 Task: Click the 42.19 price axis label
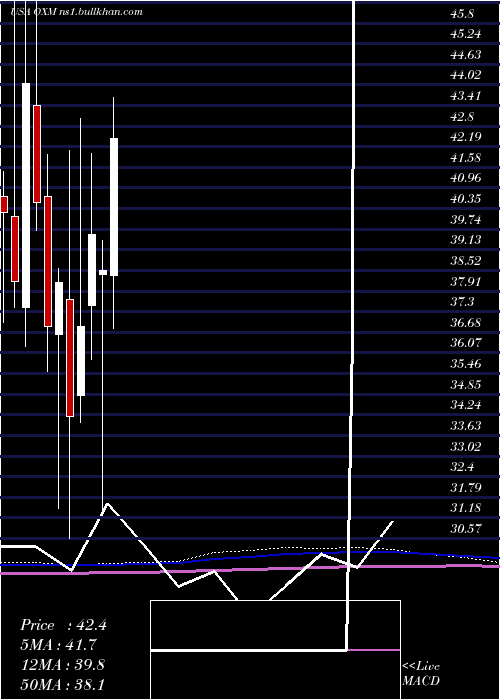point(466,137)
